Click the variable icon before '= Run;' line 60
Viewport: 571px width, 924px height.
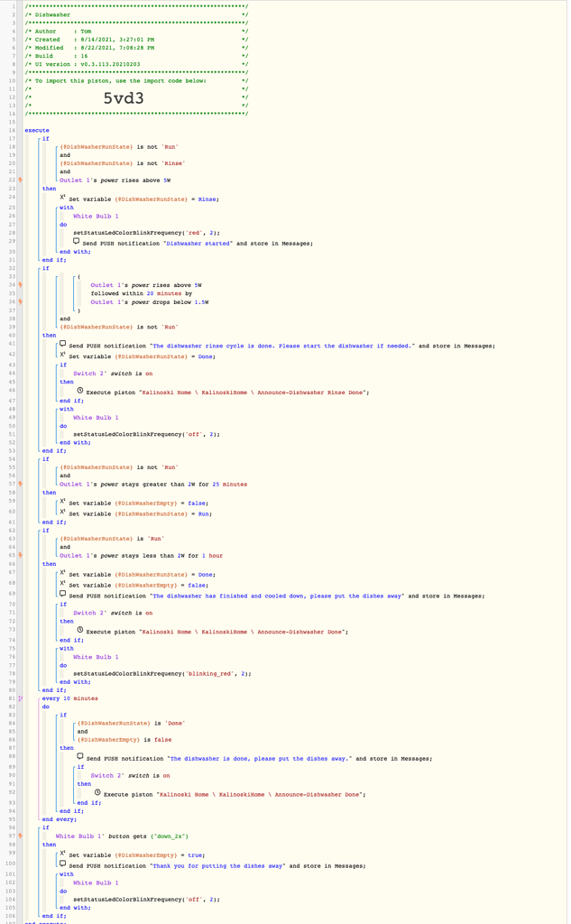pyautogui.click(x=62, y=513)
